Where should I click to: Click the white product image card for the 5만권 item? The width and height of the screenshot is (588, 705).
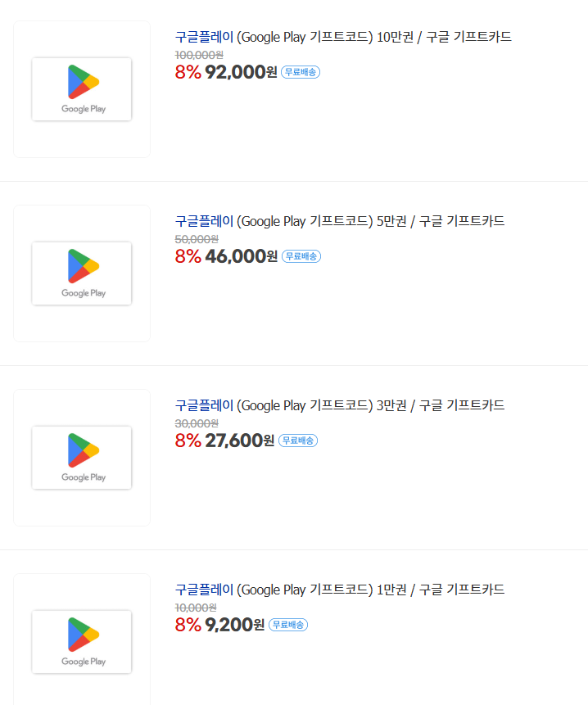(x=81, y=273)
